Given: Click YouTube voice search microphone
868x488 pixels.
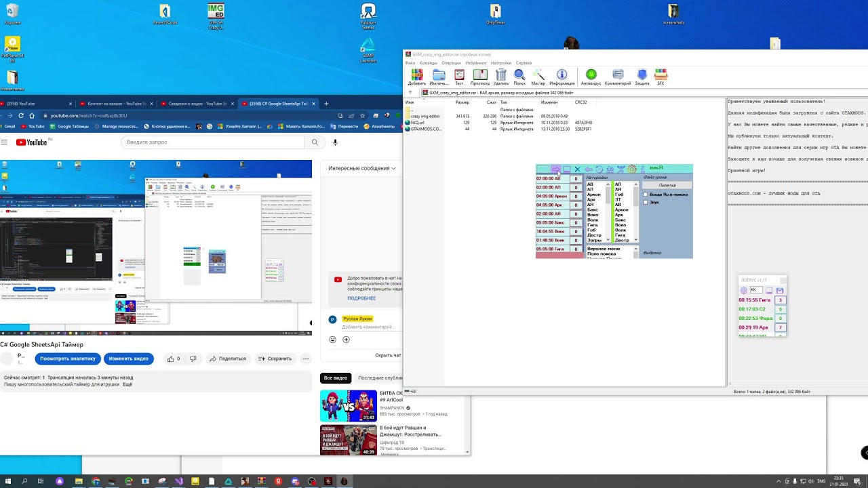Looking at the screenshot, I should point(335,142).
